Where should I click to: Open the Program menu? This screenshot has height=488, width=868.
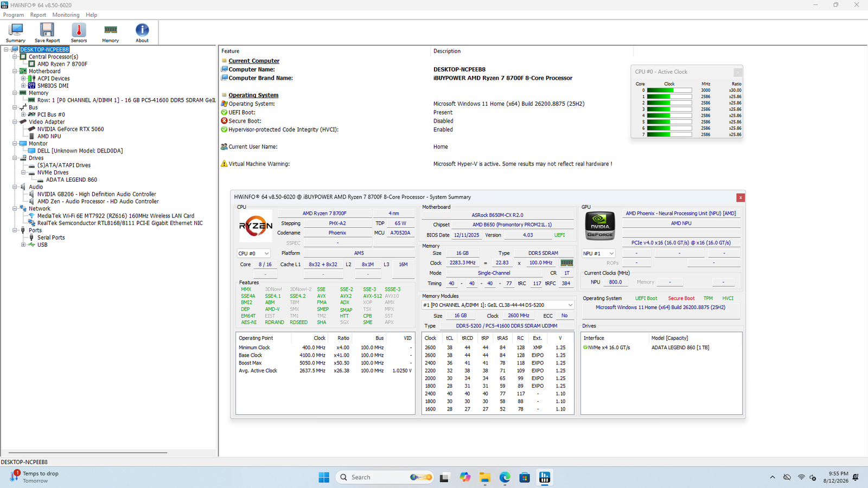tap(14, 15)
